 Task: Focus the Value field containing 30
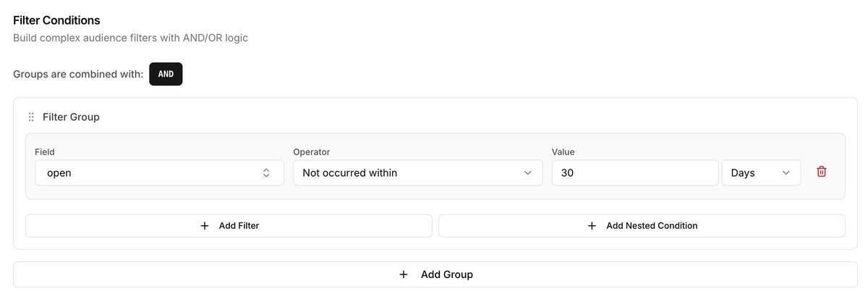(x=634, y=173)
